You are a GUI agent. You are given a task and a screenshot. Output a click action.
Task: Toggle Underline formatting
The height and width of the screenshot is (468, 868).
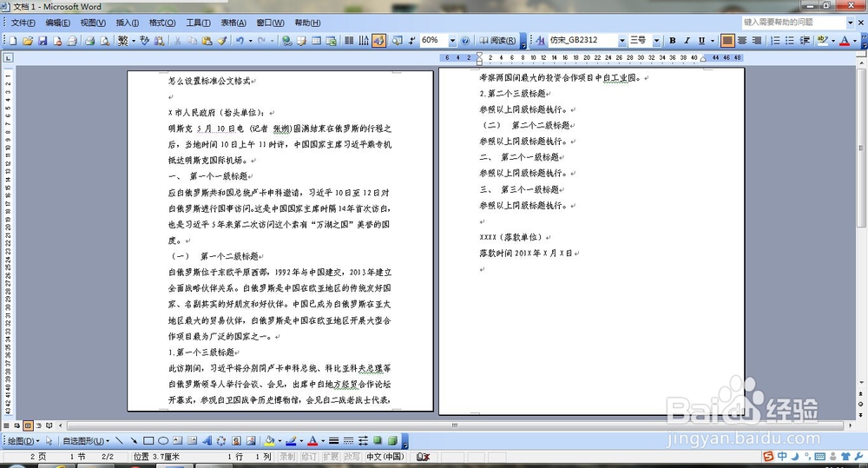point(702,41)
